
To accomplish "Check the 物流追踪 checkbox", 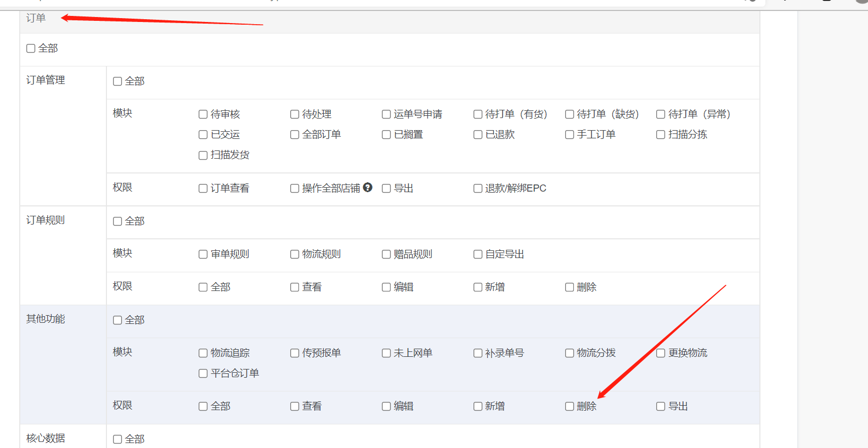I will [x=203, y=353].
